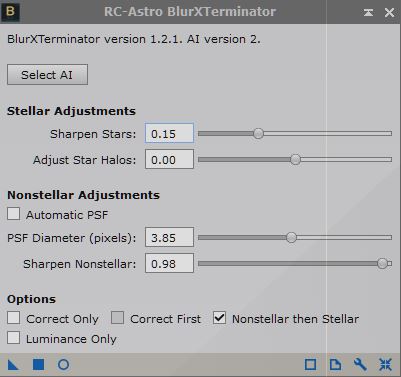Click the PSF Diameter slider handle

[291, 238]
